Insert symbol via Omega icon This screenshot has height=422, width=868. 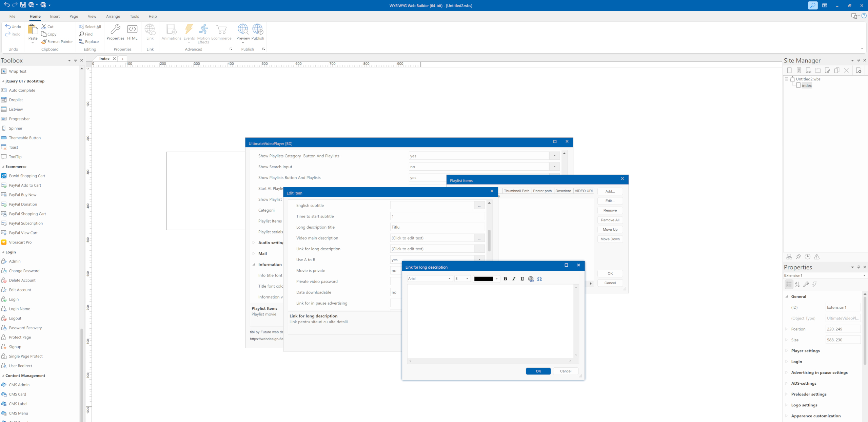(x=539, y=279)
